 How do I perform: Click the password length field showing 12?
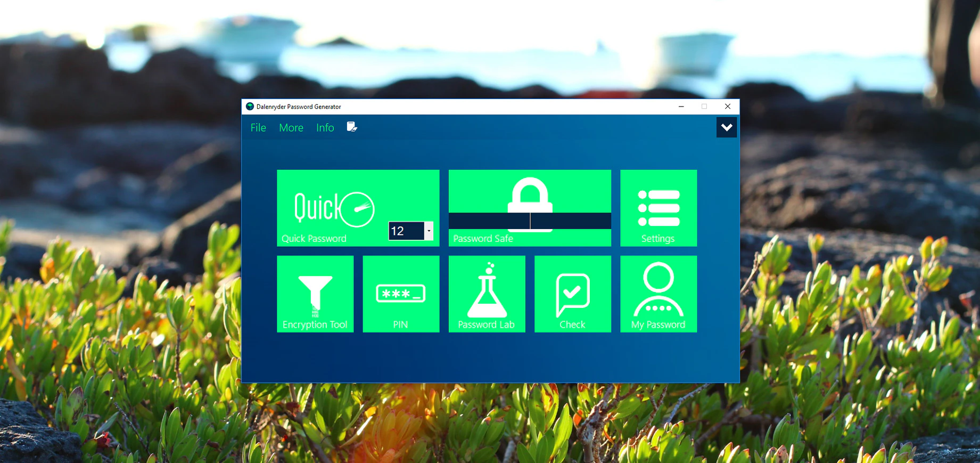[407, 231]
